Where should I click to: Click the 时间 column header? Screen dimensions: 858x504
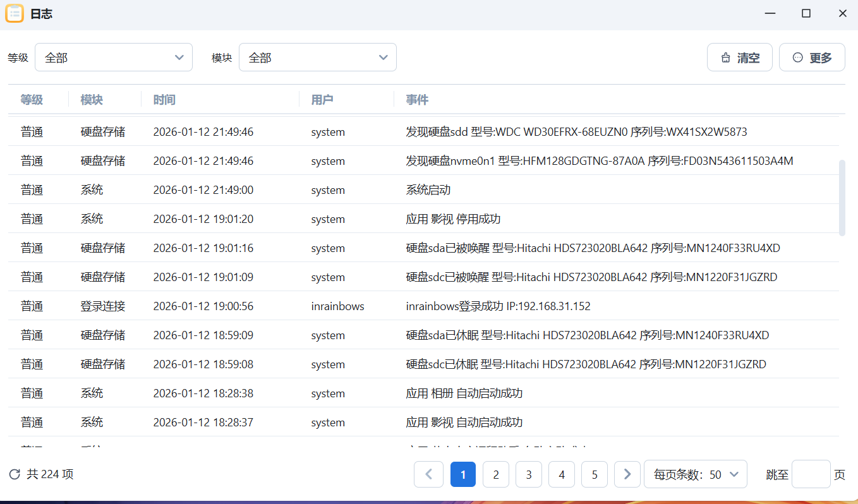tap(164, 99)
